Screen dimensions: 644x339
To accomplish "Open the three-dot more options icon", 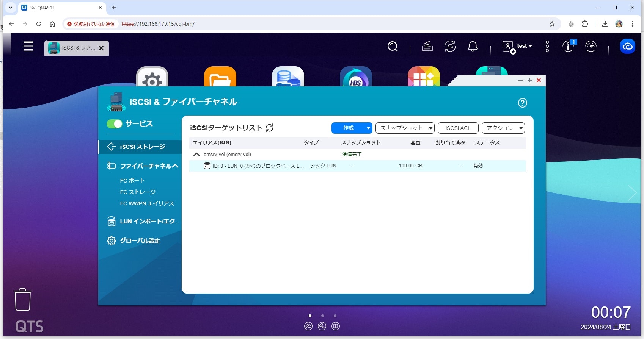I will pos(547,47).
